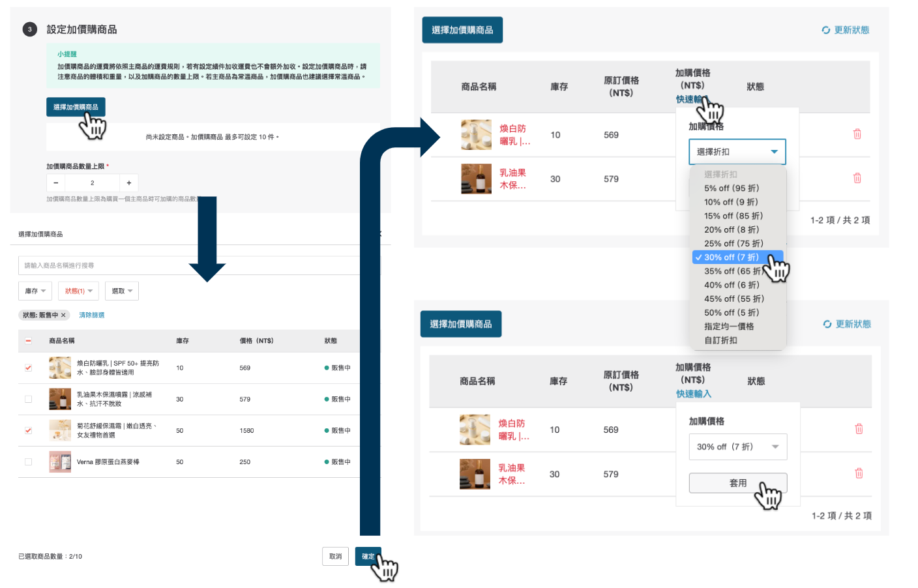Decrease add-on quantity limit with minus button

pyautogui.click(x=56, y=183)
